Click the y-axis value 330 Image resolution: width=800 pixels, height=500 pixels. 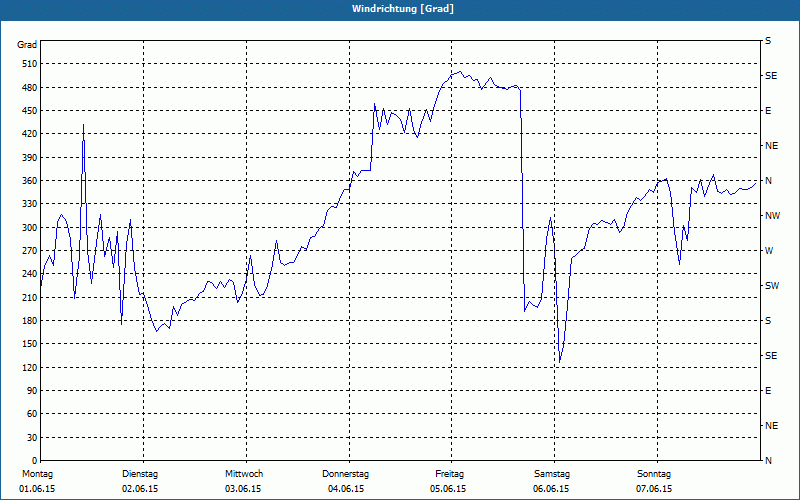pyautogui.click(x=30, y=204)
